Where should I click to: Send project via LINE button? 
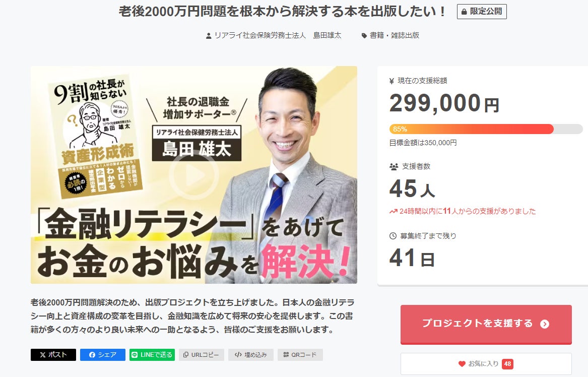[x=152, y=354]
